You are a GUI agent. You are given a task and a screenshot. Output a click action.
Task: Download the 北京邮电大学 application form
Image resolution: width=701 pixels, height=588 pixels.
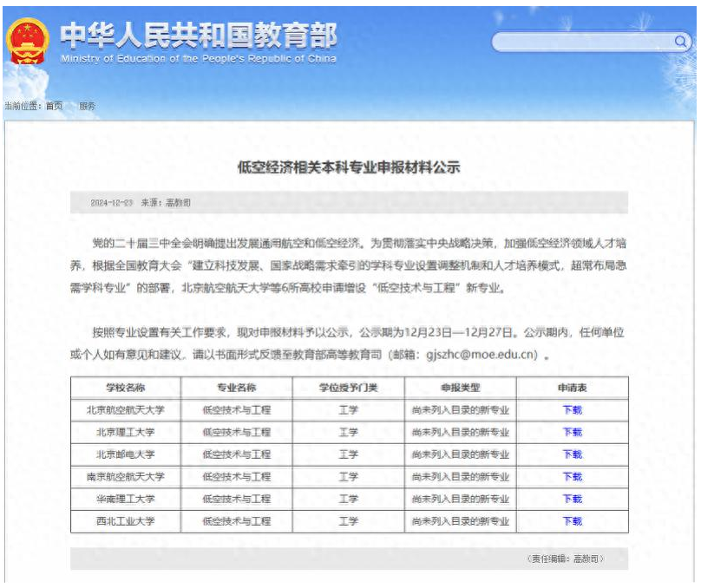tap(572, 454)
